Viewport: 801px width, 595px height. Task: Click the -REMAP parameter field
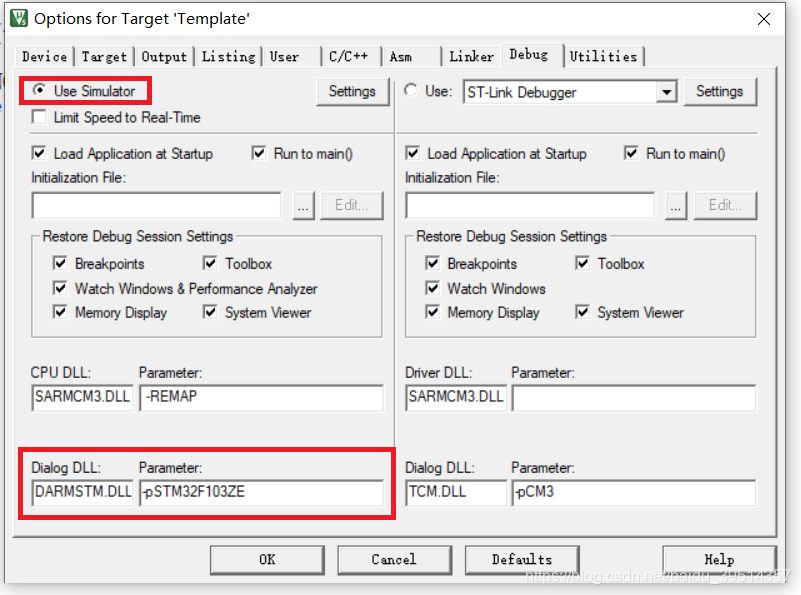(261, 397)
